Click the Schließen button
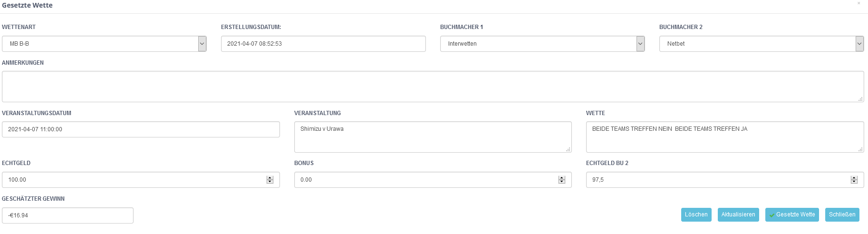The width and height of the screenshot is (868, 234). 842,214
